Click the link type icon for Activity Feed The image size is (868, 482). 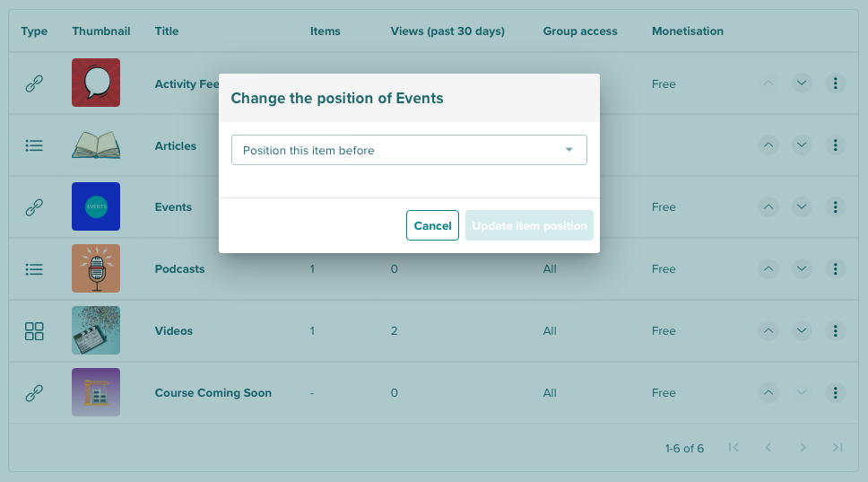(34, 83)
